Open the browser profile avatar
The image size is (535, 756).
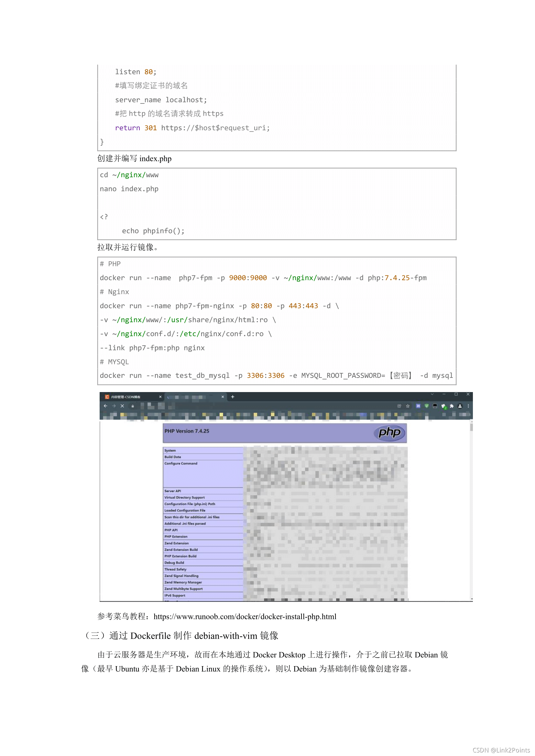click(x=460, y=406)
